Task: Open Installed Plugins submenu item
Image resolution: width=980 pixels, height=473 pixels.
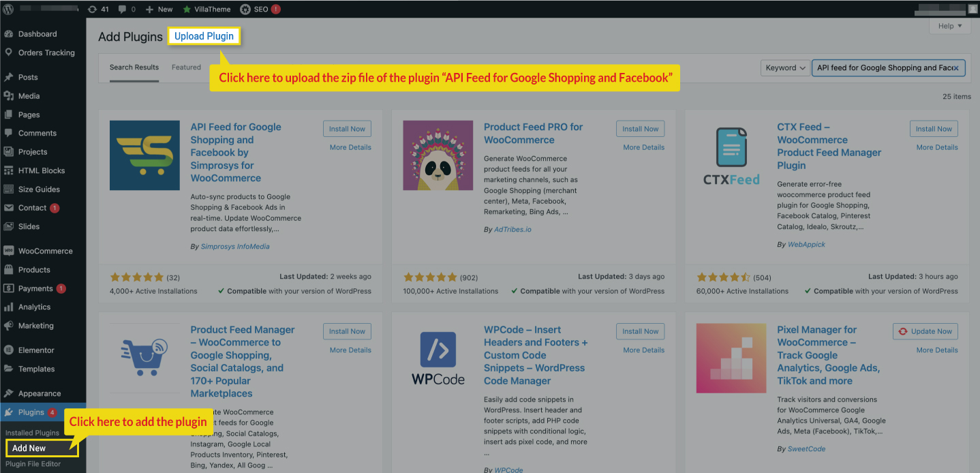Action: 33,433
